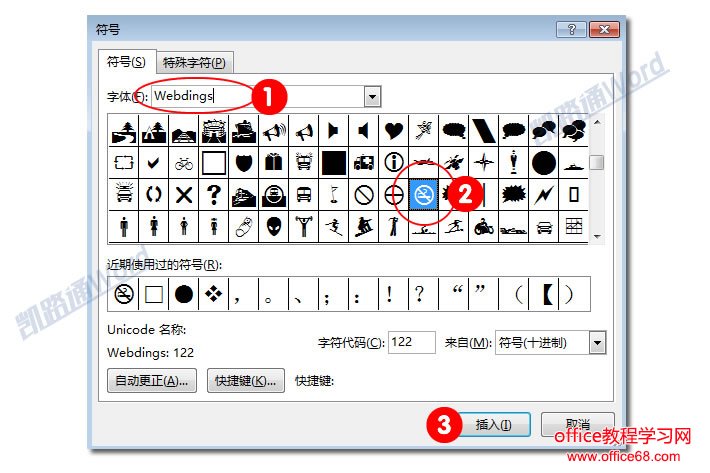This screenshot has height=473, width=710.
Task: Select the heart symbol in the grid
Action: click(x=393, y=131)
